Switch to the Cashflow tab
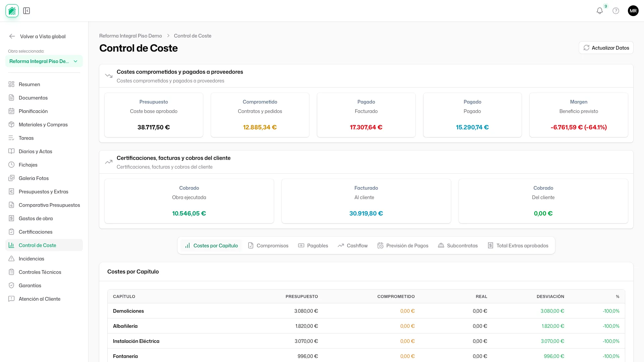Screen dimensions: 644x362 (353, 246)
